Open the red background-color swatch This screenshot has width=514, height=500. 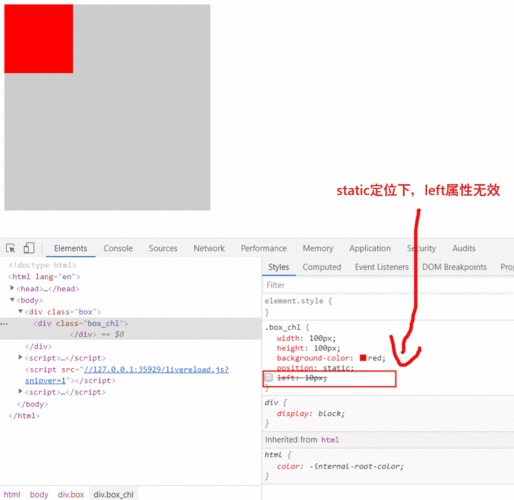tap(363, 358)
